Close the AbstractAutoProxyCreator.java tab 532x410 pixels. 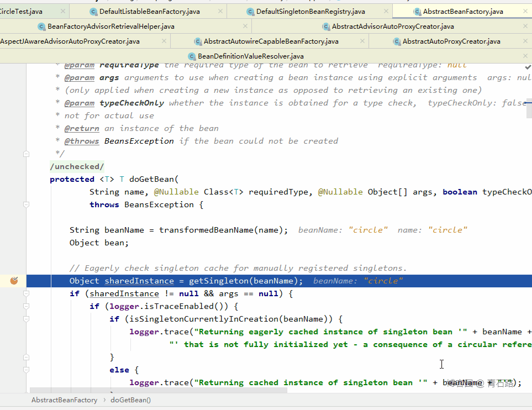click(525, 41)
